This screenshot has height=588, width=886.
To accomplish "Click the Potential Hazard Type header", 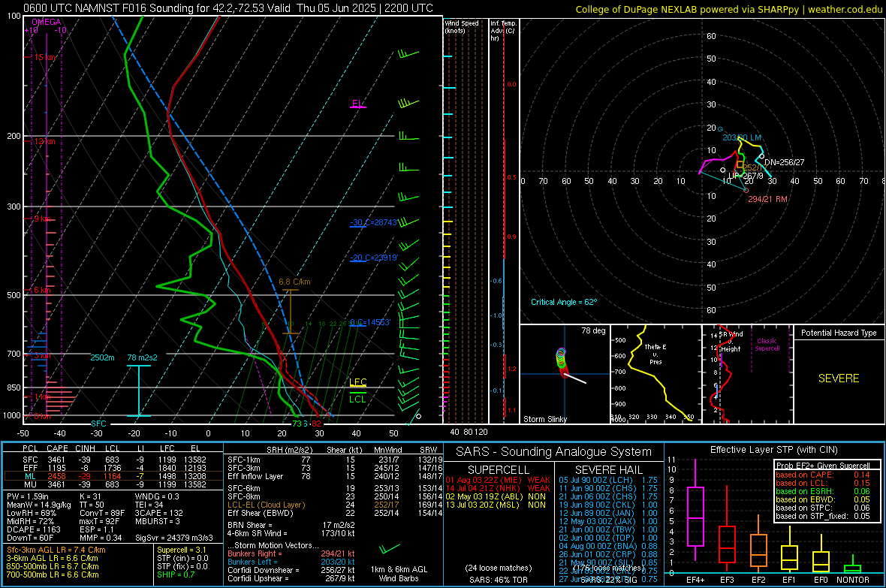I will coord(839,333).
